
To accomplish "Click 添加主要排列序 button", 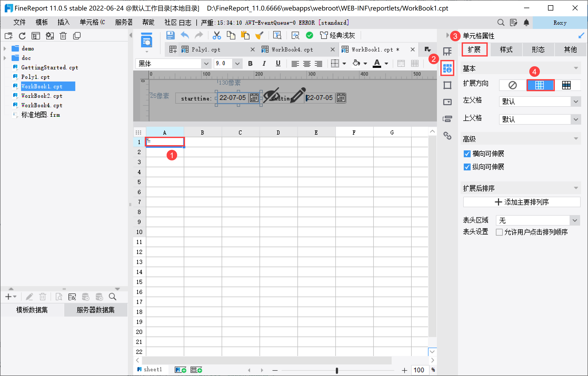I will 521,202.
